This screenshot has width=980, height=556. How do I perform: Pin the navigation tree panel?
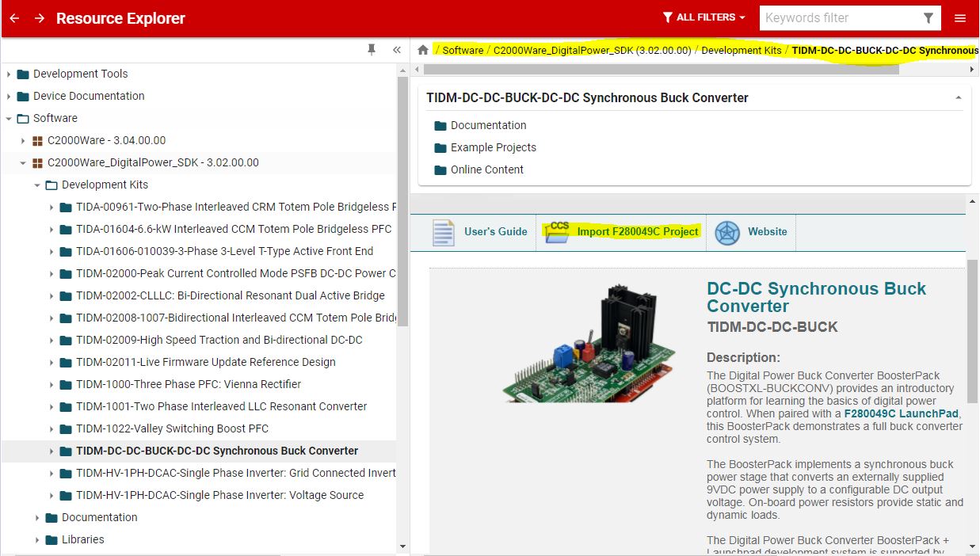coord(372,49)
